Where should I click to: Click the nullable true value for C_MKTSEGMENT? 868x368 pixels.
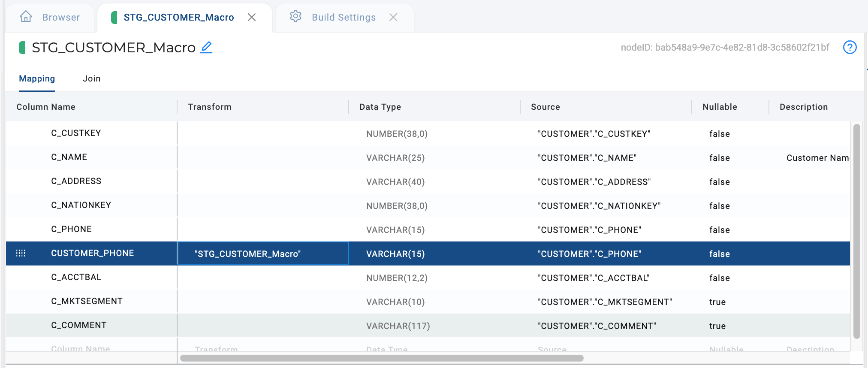click(717, 302)
